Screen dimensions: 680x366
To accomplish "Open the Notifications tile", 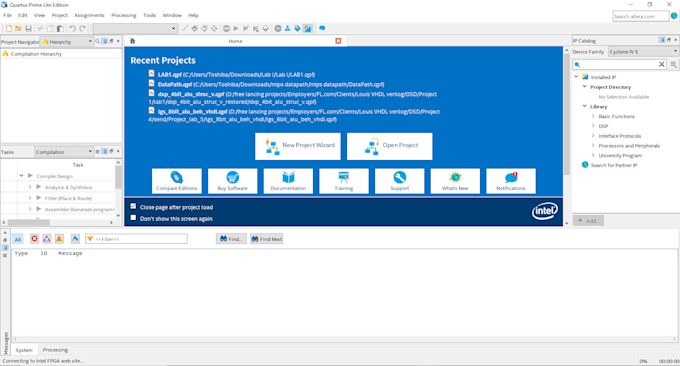I will 511,181.
